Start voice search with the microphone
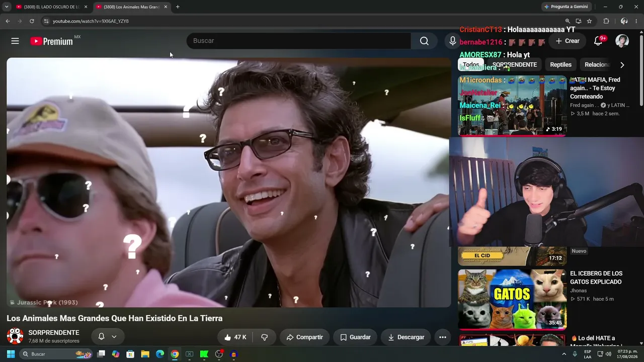 coord(453,41)
